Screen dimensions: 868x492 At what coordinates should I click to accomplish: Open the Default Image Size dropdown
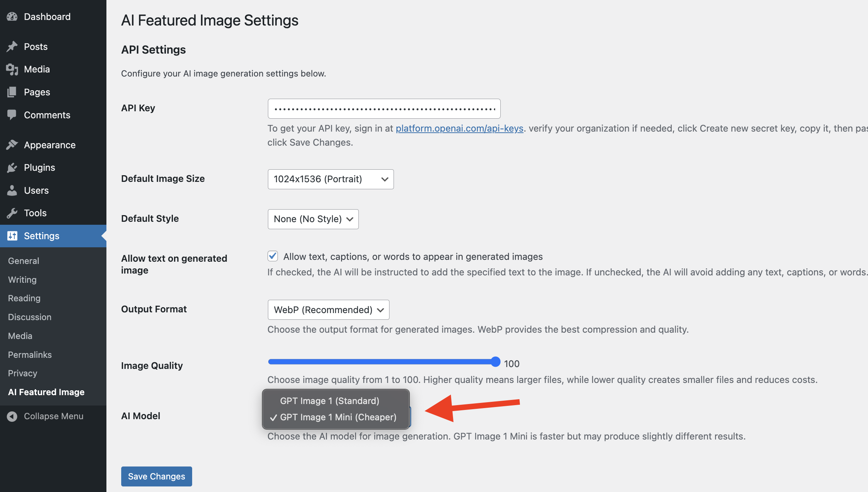[x=330, y=179]
